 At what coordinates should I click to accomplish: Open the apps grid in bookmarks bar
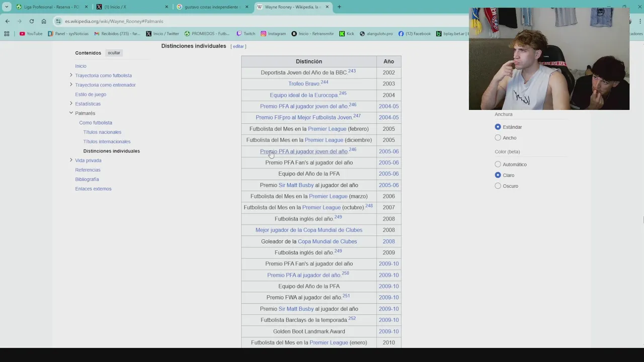click(x=7, y=34)
